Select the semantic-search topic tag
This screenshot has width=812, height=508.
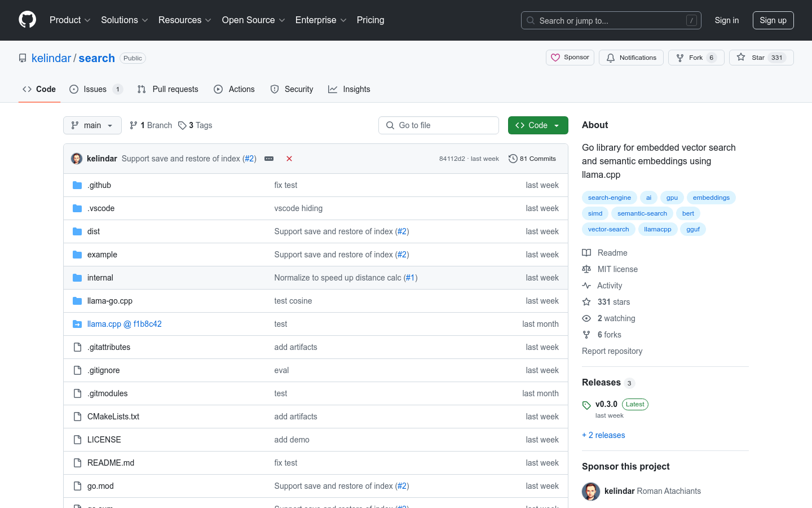(642, 213)
